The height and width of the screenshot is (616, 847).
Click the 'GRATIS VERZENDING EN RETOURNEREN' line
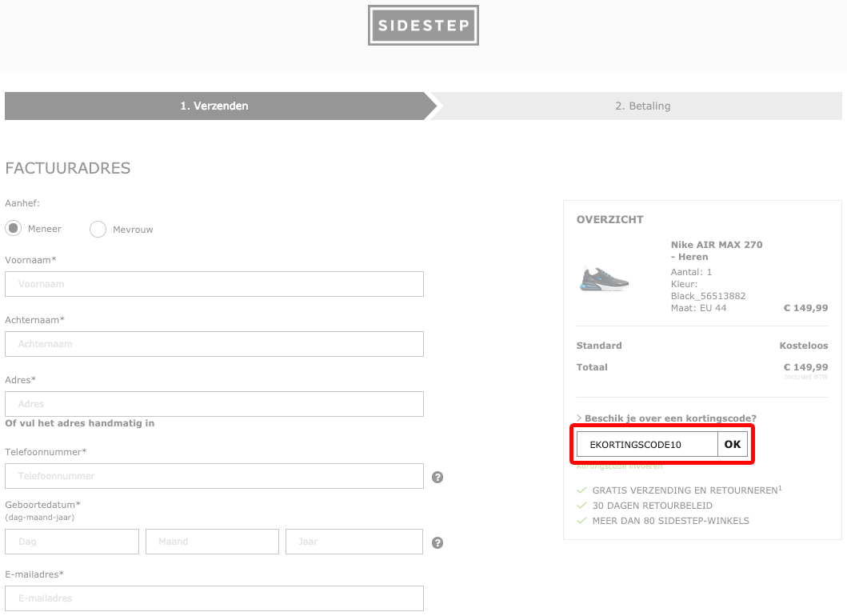tap(686, 490)
